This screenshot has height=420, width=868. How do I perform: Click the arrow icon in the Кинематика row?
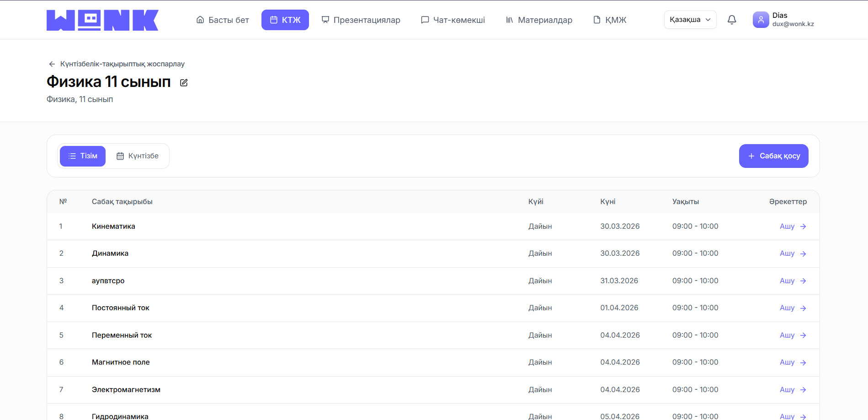(x=803, y=226)
